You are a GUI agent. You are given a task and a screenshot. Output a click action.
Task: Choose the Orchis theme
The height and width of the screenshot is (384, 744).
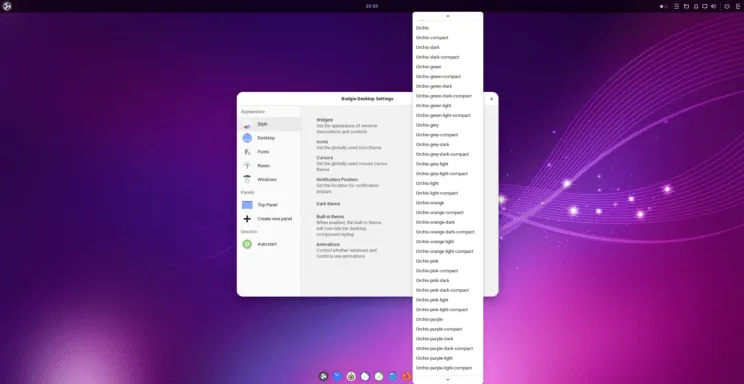tap(448, 28)
